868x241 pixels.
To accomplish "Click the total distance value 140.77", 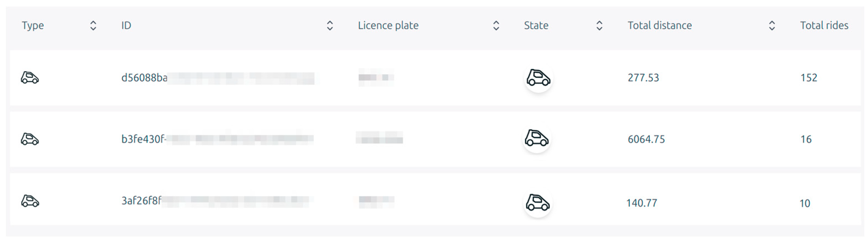I will (642, 203).
